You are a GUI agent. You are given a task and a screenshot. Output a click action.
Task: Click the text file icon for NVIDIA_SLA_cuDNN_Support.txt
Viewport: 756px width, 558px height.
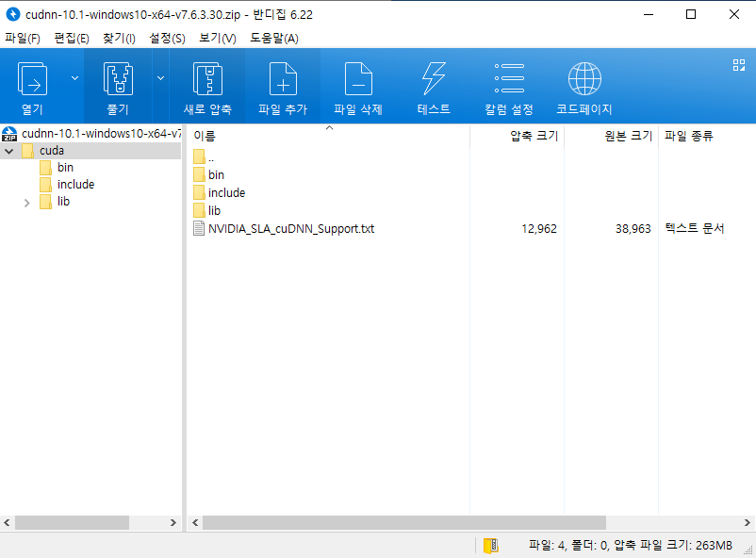click(x=199, y=229)
